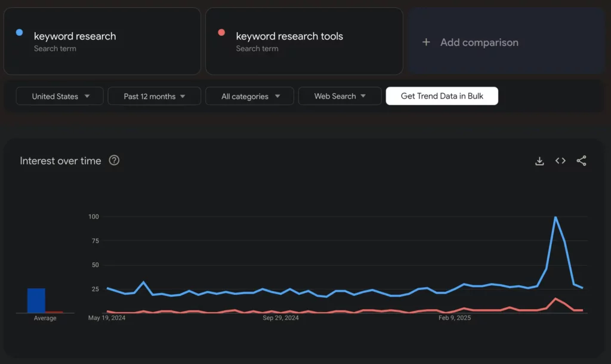Click Add comparison text
The image size is (611, 364).
point(479,42)
